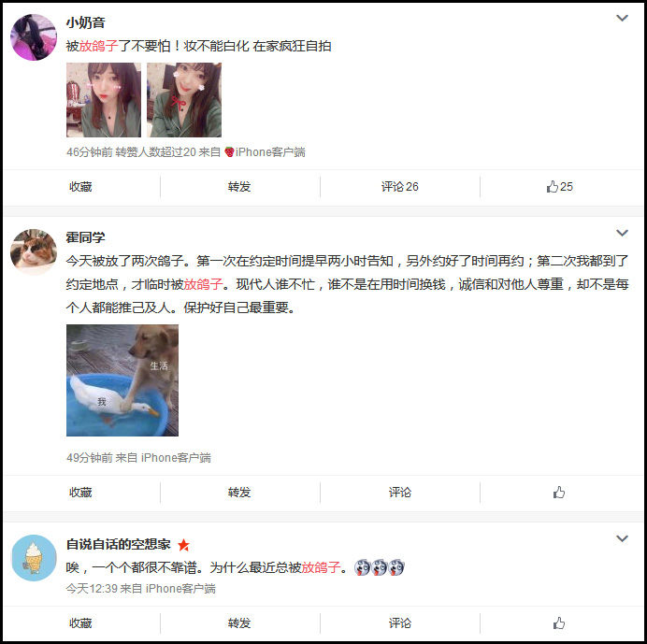Open the 放鸽子 keyword link in 小奶音's post
Image resolution: width=647 pixels, height=644 pixels.
click(98, 46)
